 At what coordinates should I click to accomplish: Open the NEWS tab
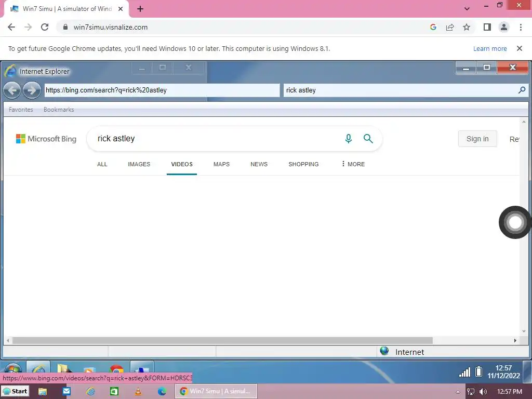259,164
